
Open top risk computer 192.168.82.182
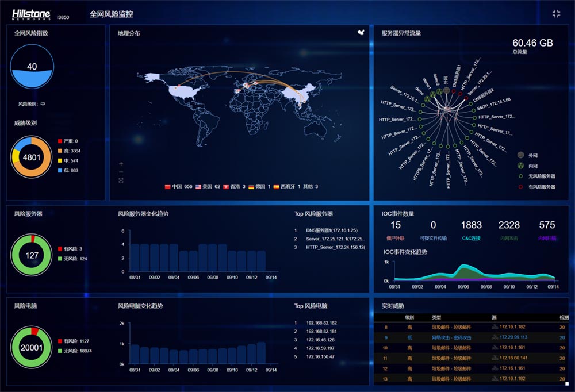tap(321, 322)
